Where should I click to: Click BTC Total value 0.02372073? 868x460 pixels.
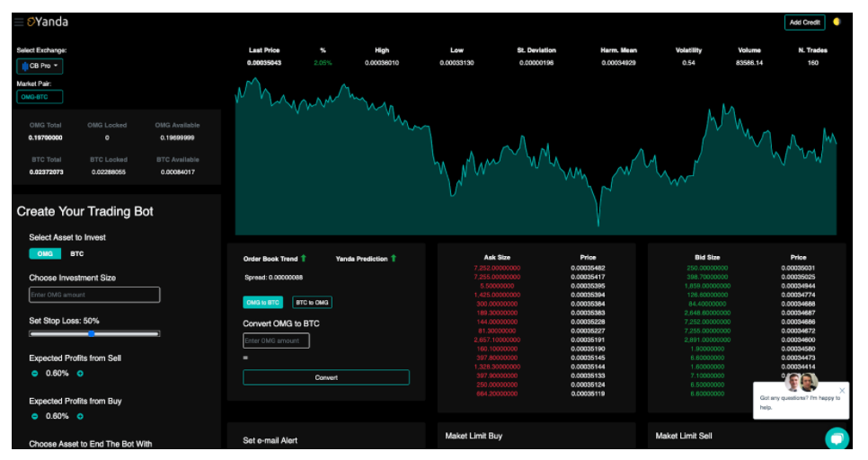(x=46, y=172)
